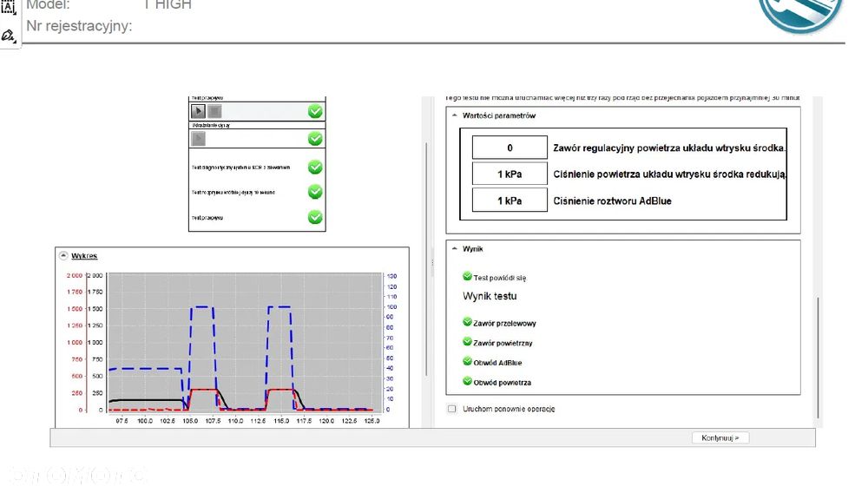The image size is (868, 493).
Task: Click the pen edit icon at top left
Action: pyautogui.click(x=8, y=36)
